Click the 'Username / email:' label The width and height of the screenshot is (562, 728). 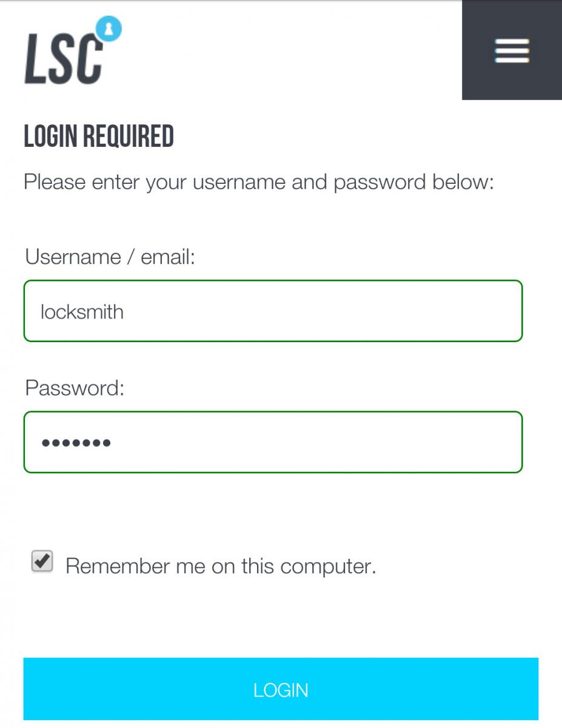(x=110, y=257)
